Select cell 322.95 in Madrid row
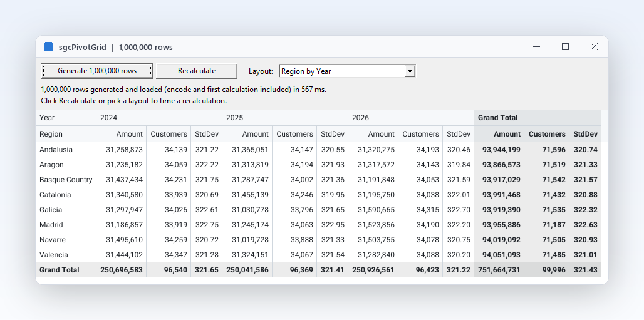 (332, 225)
